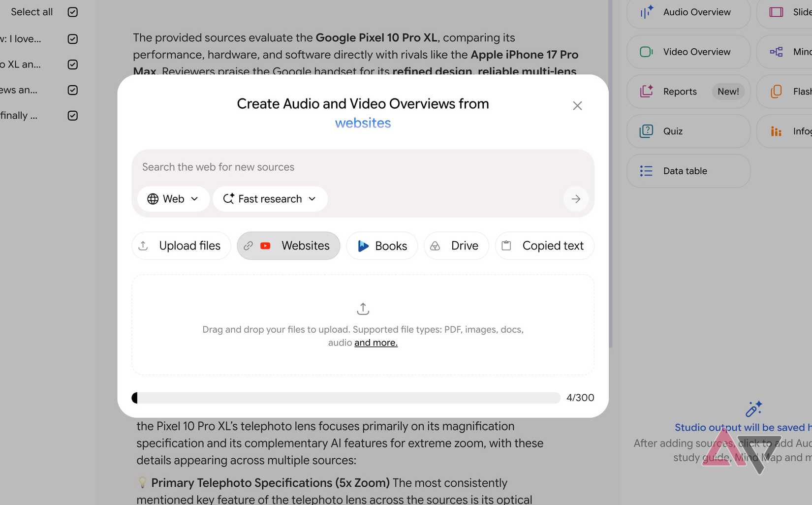Screen dimensions: 812x505
Task: Close the add sources dialog
Action: pos(577,106)
